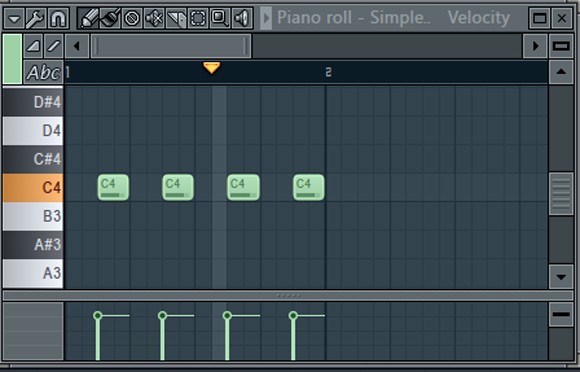Select the fourth C4 note before bar 2

[309, 187]
